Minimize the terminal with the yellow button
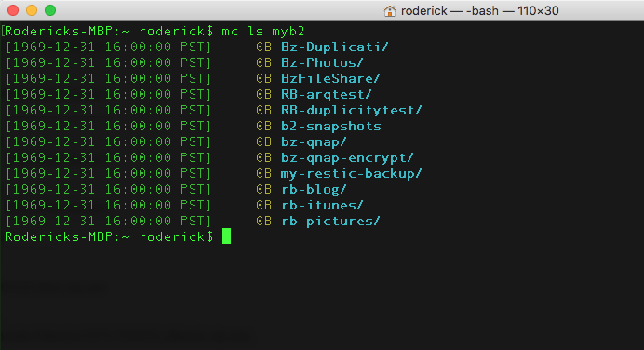Screen dimensions: 644x350 (32, 10)
